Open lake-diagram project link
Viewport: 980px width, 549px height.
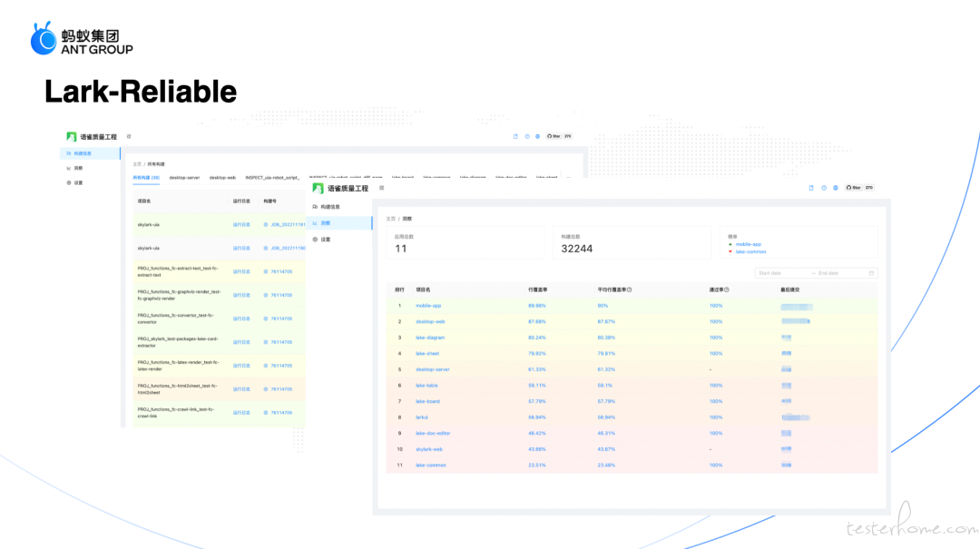click(x=430, y=338)
